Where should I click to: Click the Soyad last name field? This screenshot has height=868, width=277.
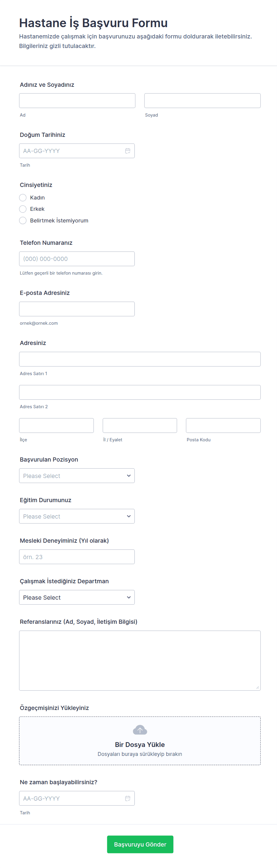pos(202,101)
